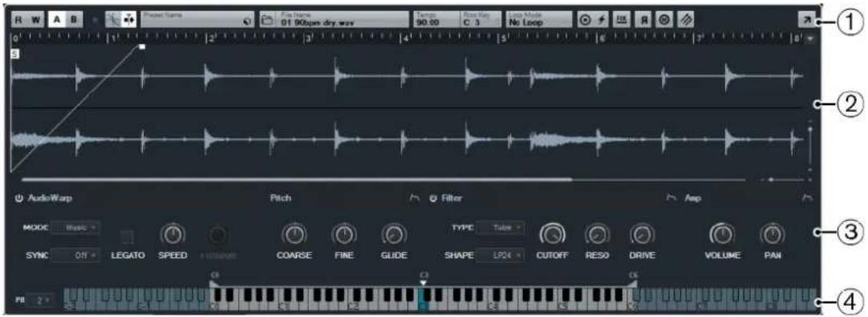Screen dimensions: 868x317
Task: Open the ruler format menu arrow
Action: pyautogui.click(x=810, y=39)
